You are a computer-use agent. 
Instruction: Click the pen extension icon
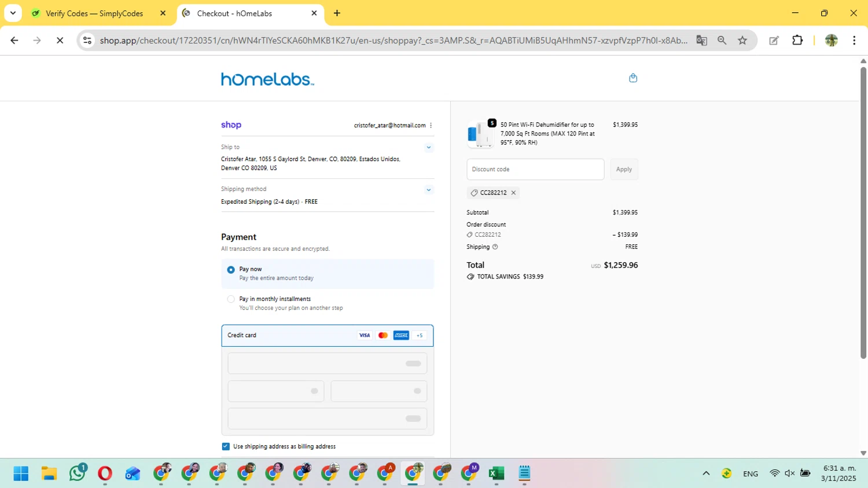[774, 41]
